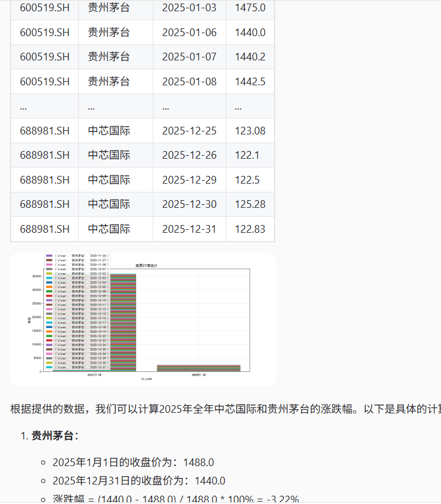
Task: Click the bullet 2025年12月31日的收盘价为:1440.0
Action: point(139,481)
